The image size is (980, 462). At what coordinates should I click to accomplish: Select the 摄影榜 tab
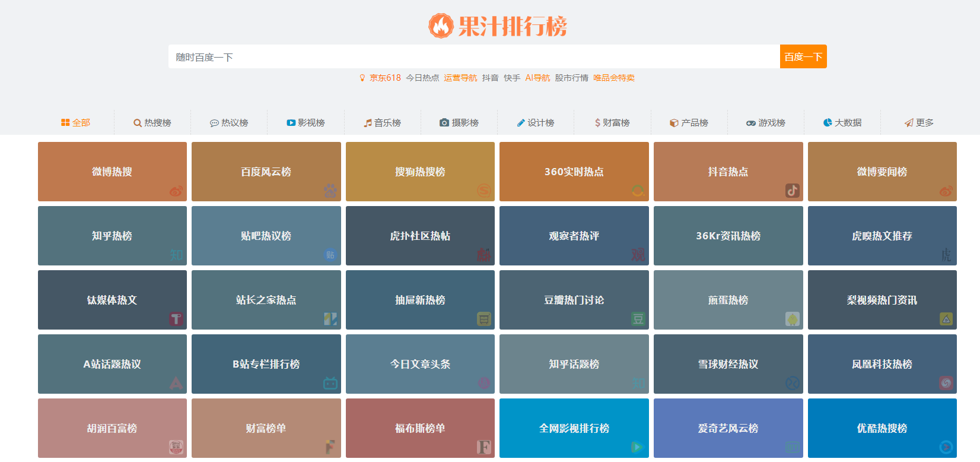[459, 122]
